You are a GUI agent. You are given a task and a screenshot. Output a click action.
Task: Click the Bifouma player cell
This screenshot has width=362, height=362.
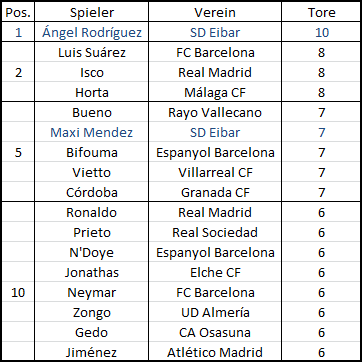[92, 152]
